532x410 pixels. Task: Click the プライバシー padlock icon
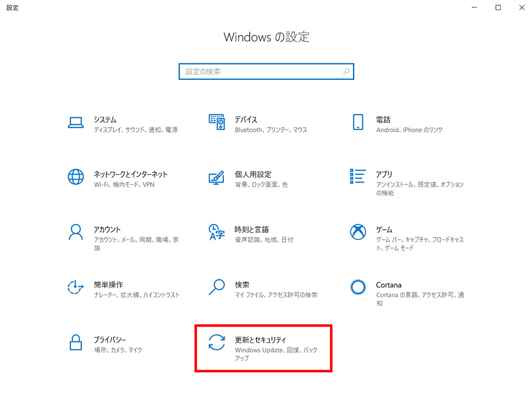(76, 342)
